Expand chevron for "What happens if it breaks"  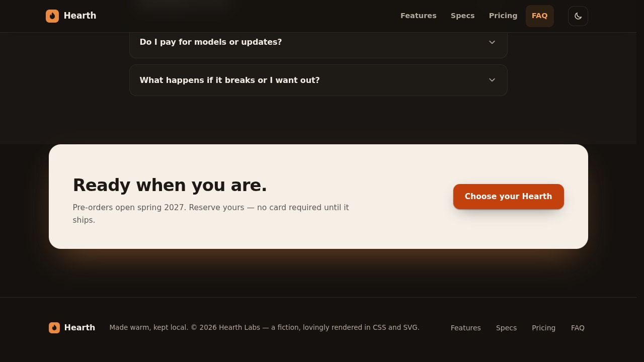pyautogui.click(x=492, y=80)
